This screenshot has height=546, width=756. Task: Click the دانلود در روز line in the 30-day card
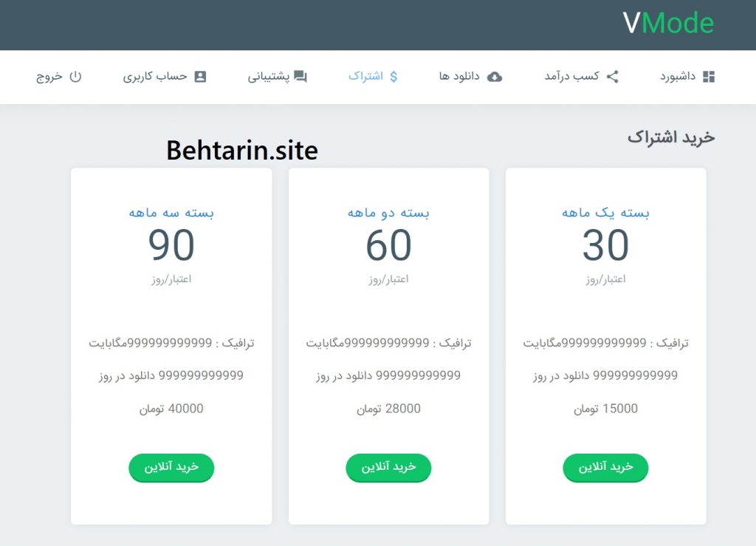605,375
